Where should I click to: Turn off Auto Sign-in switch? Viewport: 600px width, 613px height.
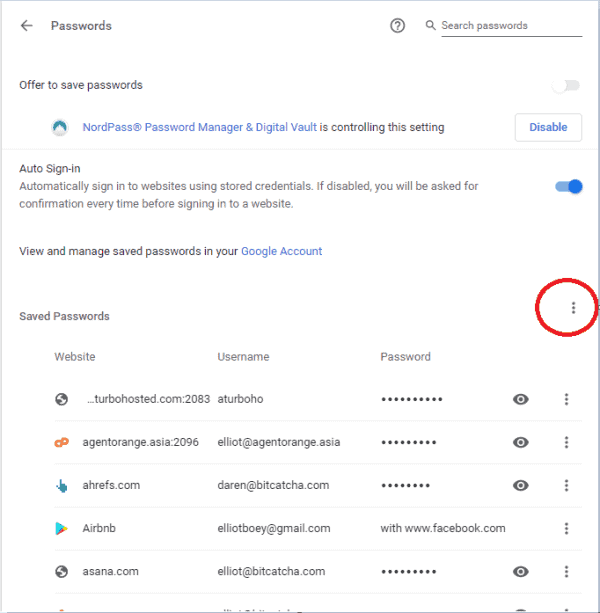(569, 186)
